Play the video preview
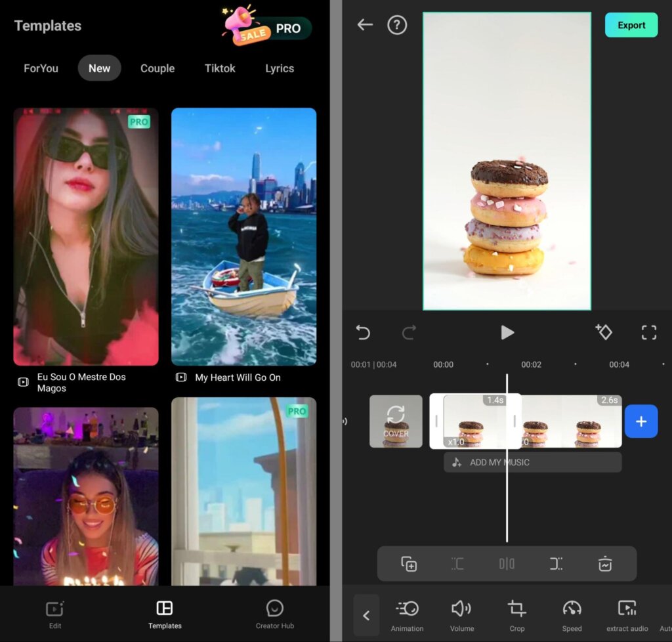 tap(507, 333)
